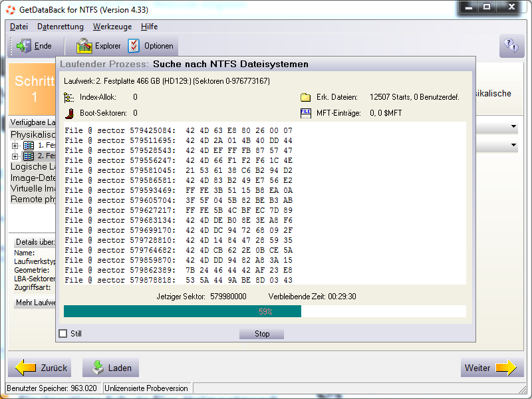
Task: Select the Image-Dateien tree entry
Action: [x=33, y=178]
